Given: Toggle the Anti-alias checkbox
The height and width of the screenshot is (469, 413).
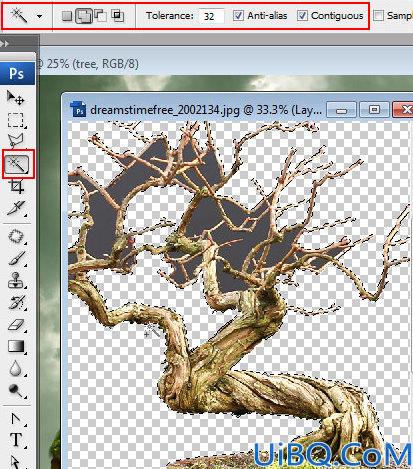Looking at the screenshot, I should pos(238,15).
